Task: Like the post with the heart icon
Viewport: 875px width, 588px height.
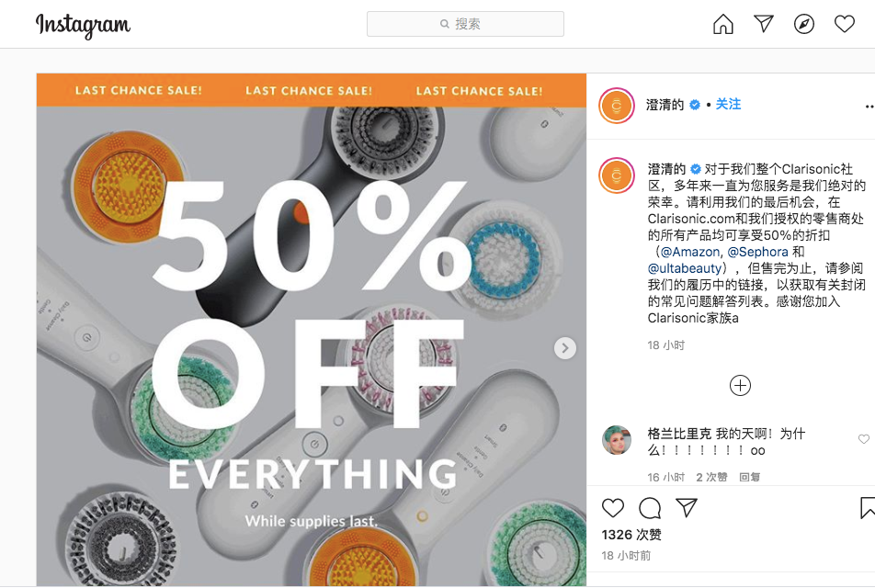Action: click(x=613, y=508)
